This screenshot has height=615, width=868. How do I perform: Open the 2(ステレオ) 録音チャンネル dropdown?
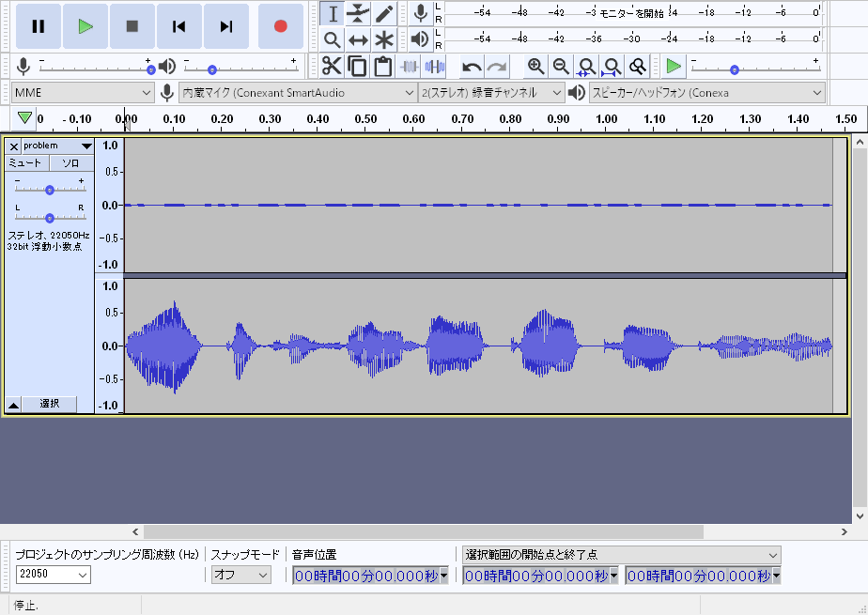pos(491,92)
